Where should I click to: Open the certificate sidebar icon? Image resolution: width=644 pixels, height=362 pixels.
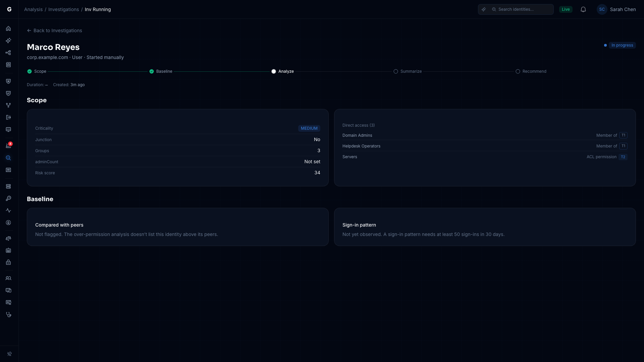[8, 302]
